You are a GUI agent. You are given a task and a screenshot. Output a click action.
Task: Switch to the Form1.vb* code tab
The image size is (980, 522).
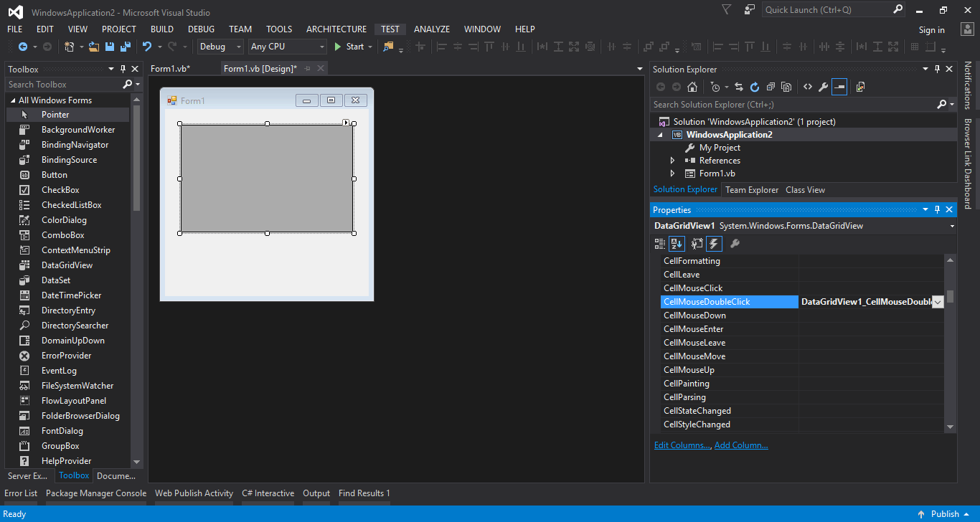170,69
